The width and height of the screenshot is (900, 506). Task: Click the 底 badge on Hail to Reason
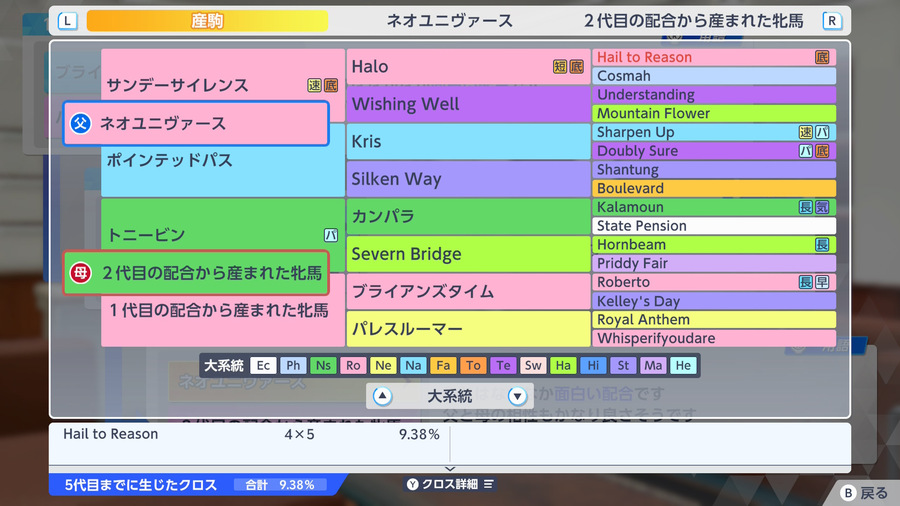pyautogui.click(x=822, y=57)
